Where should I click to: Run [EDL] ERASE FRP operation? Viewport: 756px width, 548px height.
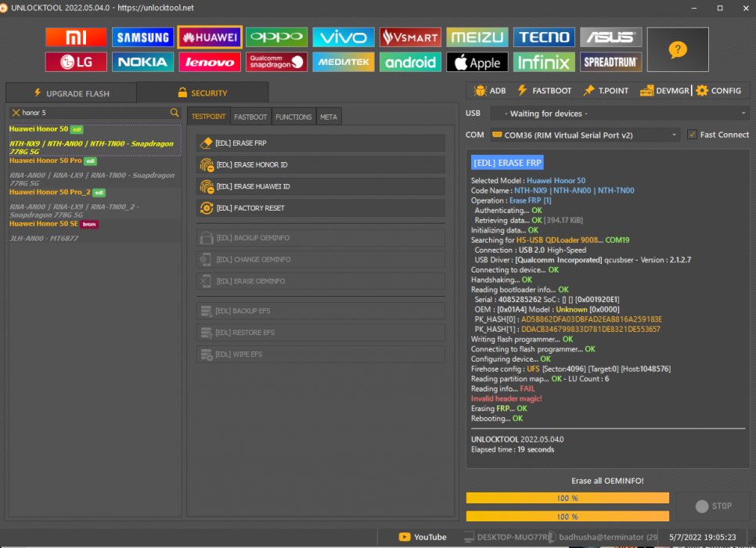pos(321,143)
